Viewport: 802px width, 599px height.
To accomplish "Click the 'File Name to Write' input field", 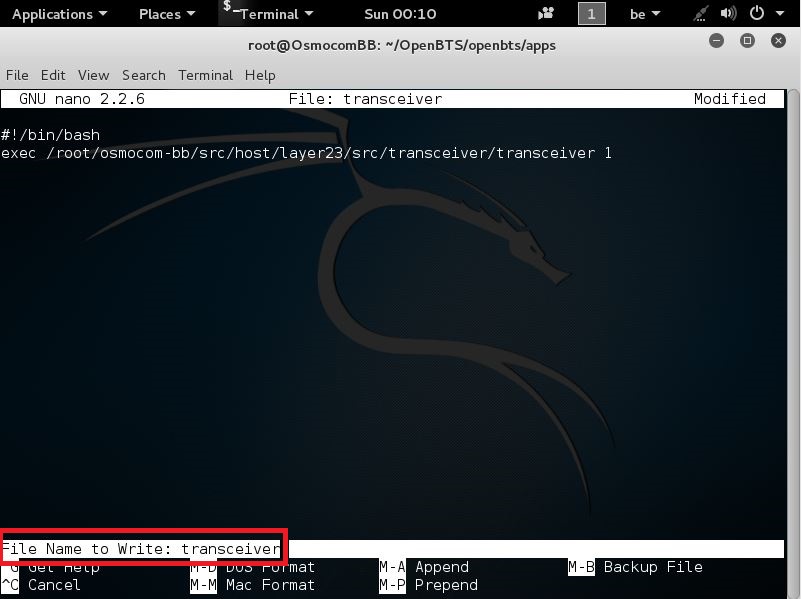I will 392,549.
